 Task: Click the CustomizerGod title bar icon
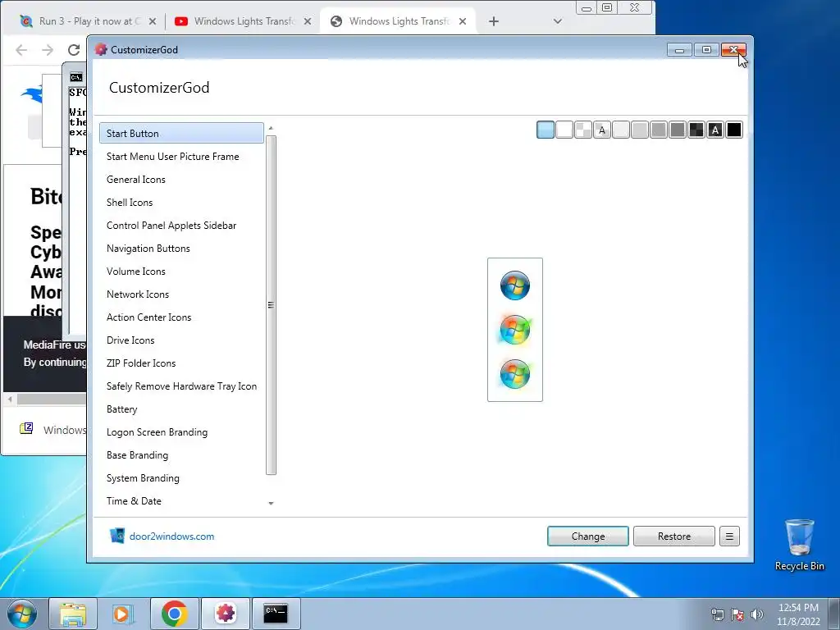[x=101, y=49]
